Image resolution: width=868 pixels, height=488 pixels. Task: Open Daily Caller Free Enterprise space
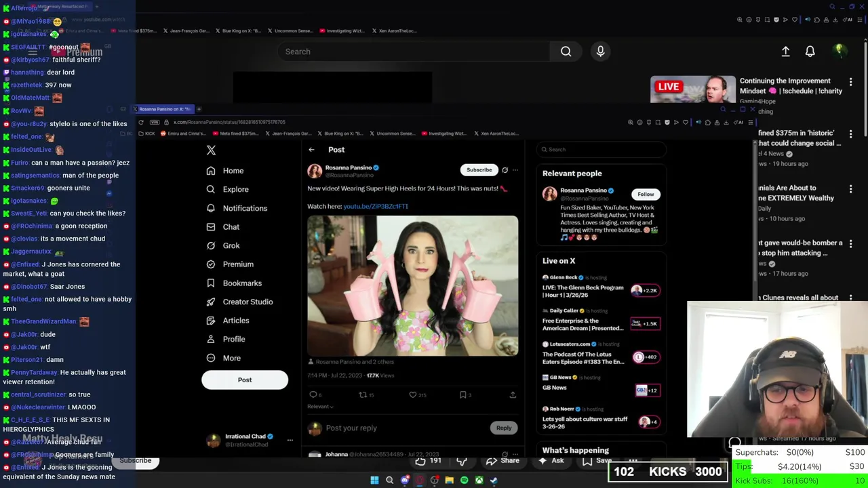(601, 321)
